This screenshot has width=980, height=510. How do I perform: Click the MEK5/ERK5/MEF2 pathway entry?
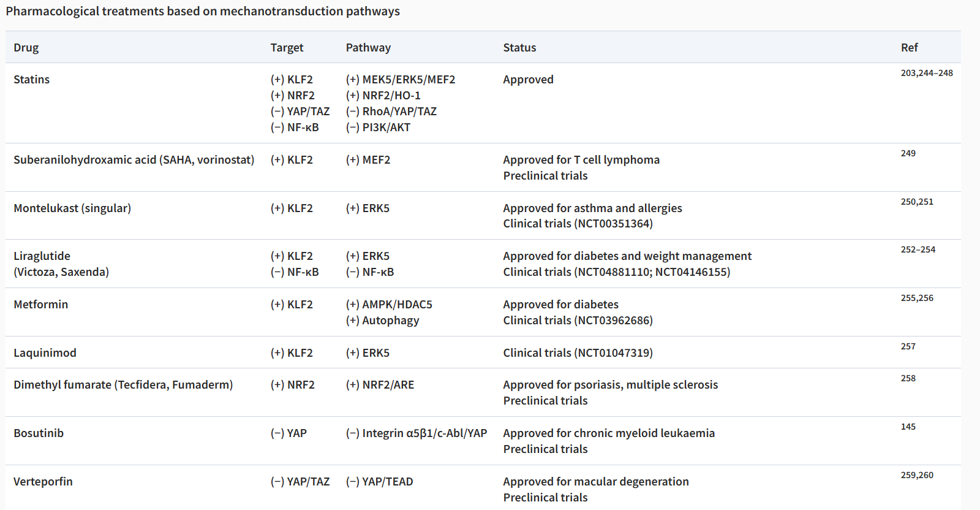pos(408,80)
